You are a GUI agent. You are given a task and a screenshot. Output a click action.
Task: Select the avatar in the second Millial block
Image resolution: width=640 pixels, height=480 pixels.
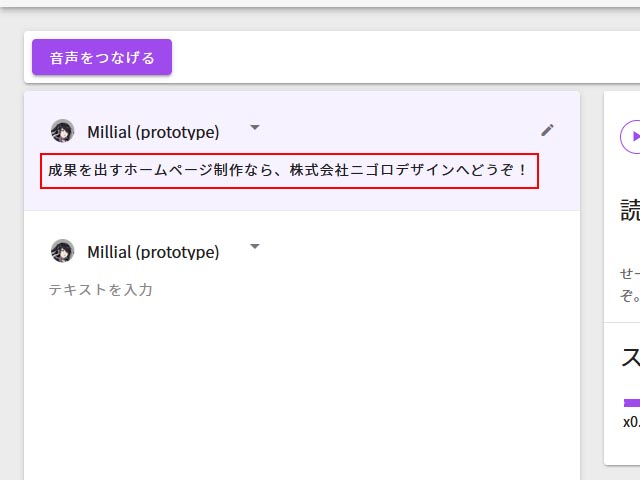tap(62, 251)
